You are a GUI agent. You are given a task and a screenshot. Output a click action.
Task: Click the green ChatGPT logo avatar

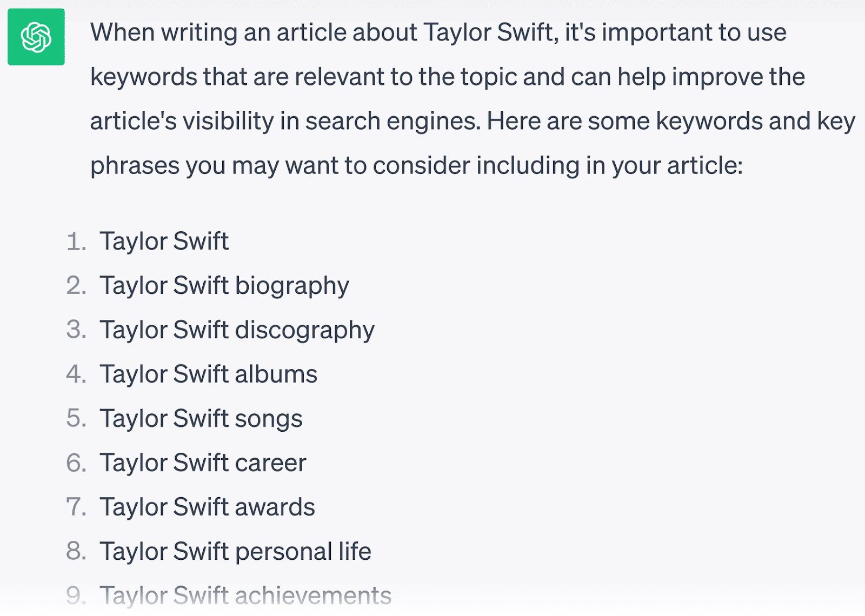(36, 37)
